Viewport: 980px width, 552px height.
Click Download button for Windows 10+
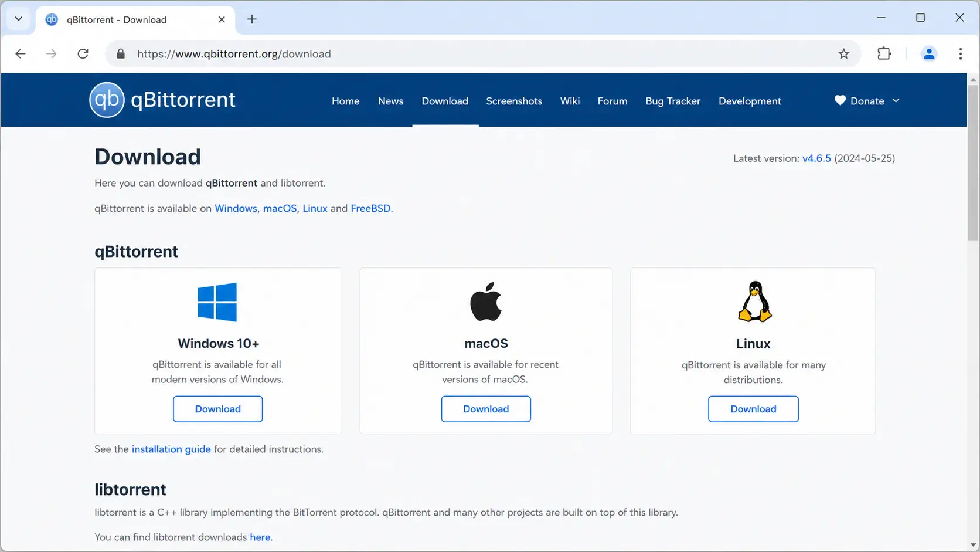click(217, 409)
